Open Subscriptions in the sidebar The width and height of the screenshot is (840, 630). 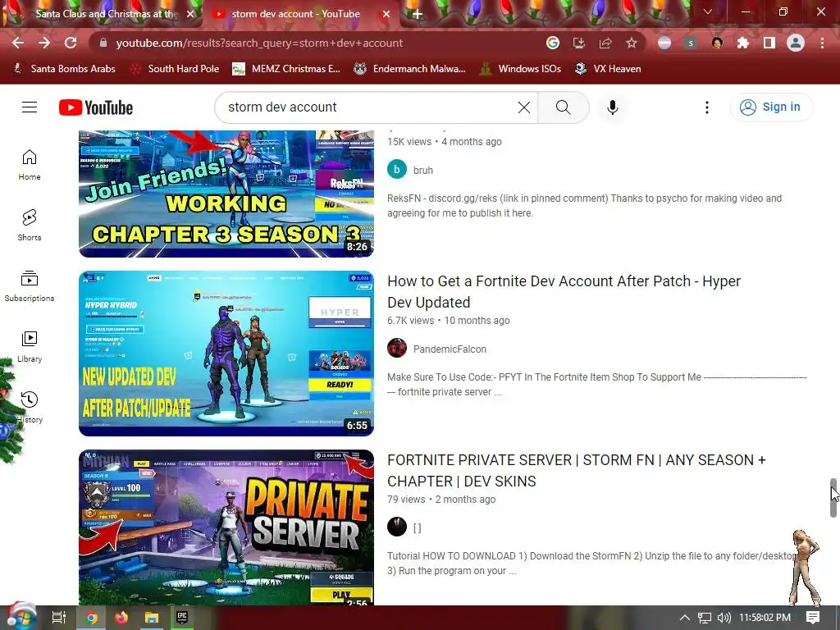(30, 286)
